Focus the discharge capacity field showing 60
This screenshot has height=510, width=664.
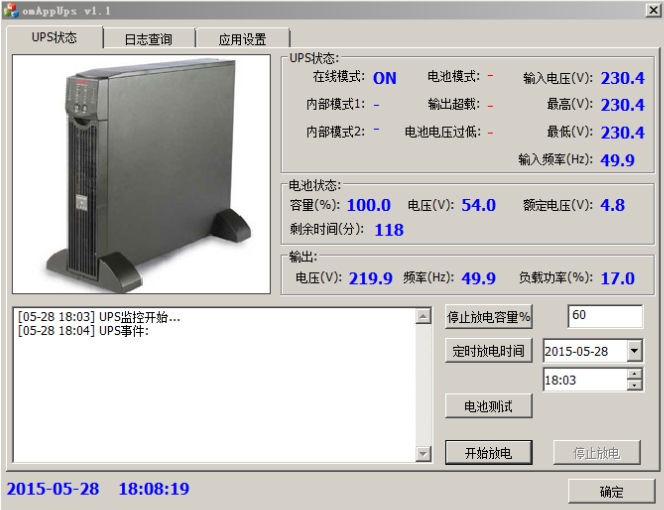604,316
